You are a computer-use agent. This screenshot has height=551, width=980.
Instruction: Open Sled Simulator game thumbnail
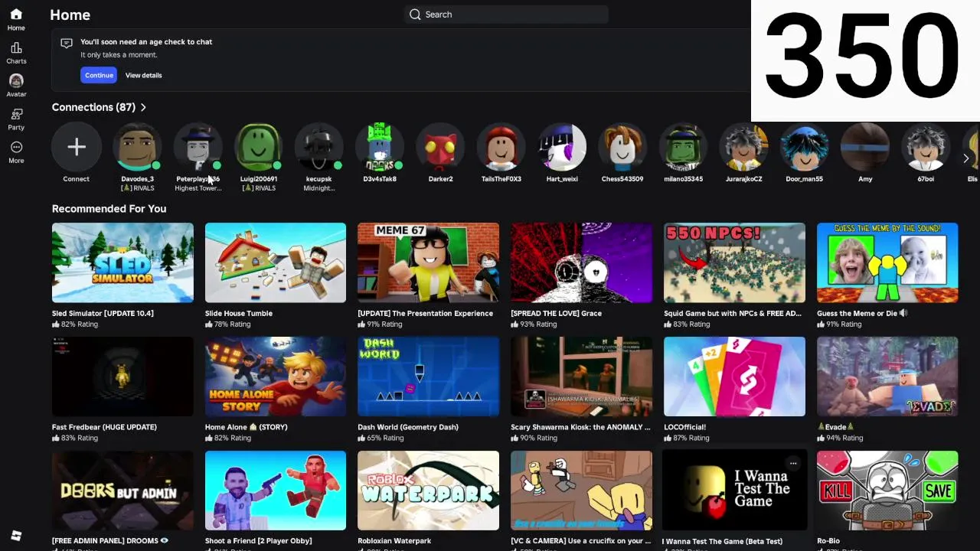(122, 262)
